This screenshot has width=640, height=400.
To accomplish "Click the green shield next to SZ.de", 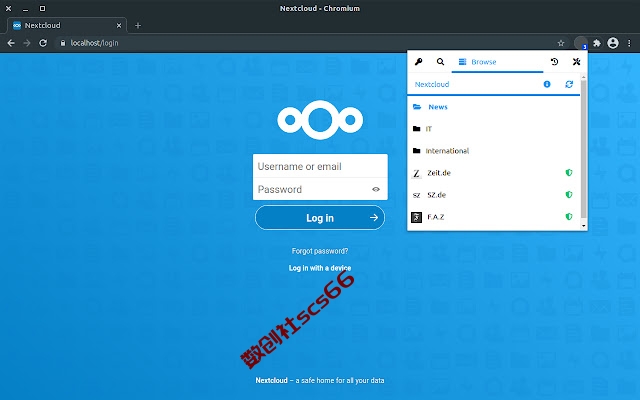I will 569,195.
